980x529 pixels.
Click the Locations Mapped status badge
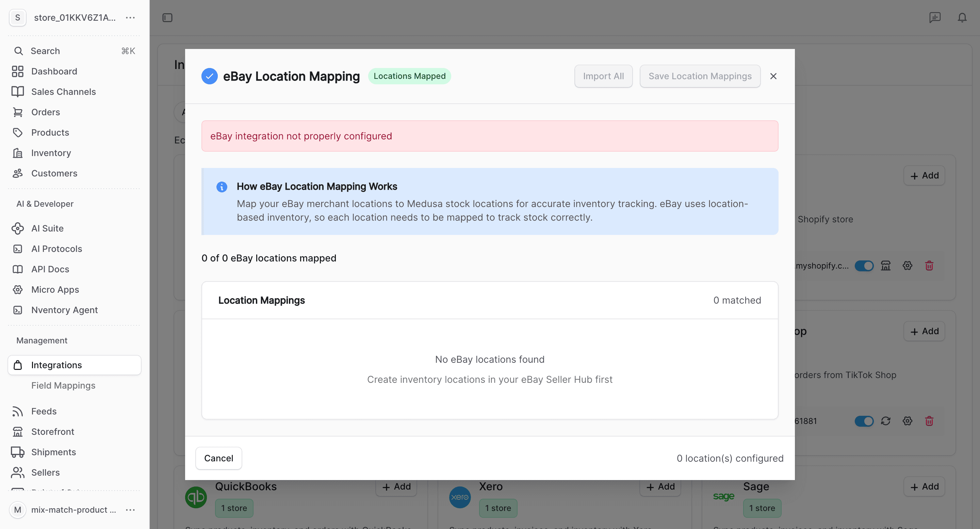pos(409,76)
